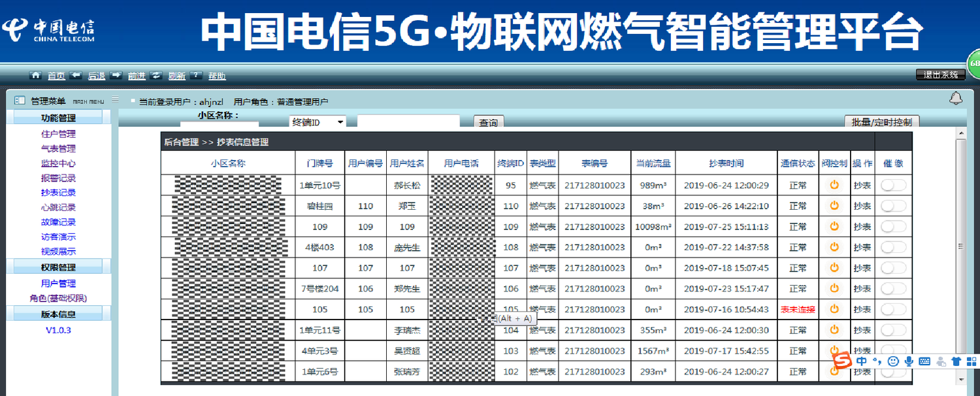Screen dimensions: 980x396
Task: Open 故障记录 in the sidebar
Action: click(58, 222)
